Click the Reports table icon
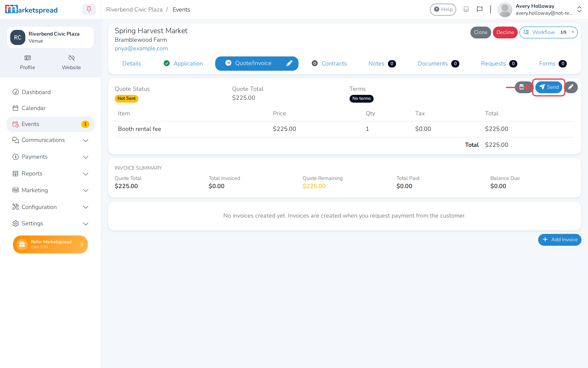Image resolution: width=588 pixels, height=368 pixels. pos(16,174)
